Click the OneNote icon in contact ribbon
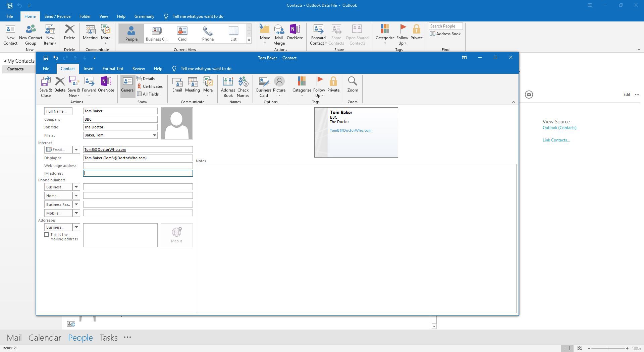 point(106,84)
